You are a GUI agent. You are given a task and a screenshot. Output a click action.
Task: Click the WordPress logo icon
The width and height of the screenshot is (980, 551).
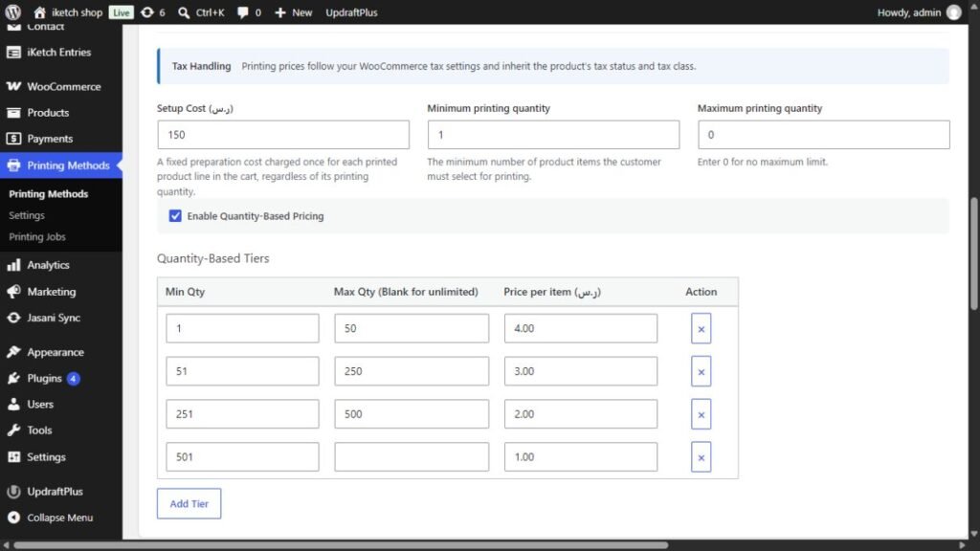[x=13, y=11]
